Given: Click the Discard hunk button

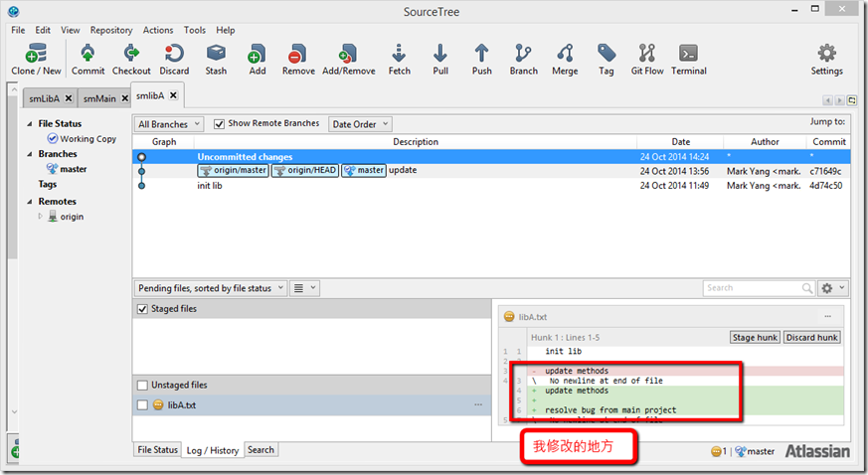Looking at the screenshot, I should point(811,337).
